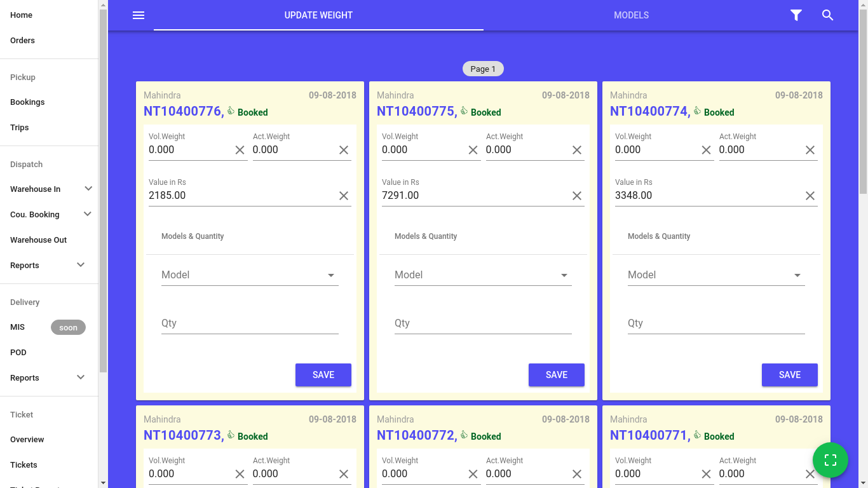Click the sidebar vertical scrollbar
Image resolution: width=868 pixels, height=488 pixels.
(103, 191)
